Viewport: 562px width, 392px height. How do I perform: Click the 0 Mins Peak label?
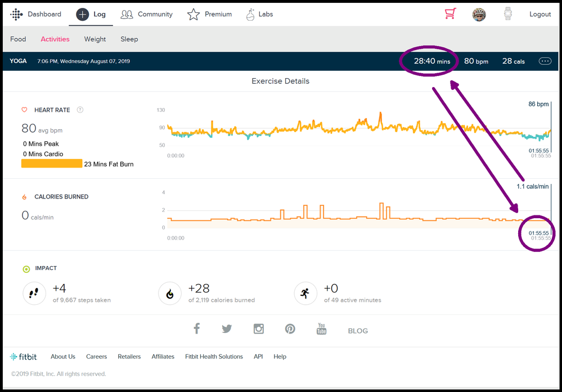[x=41, y=143]
